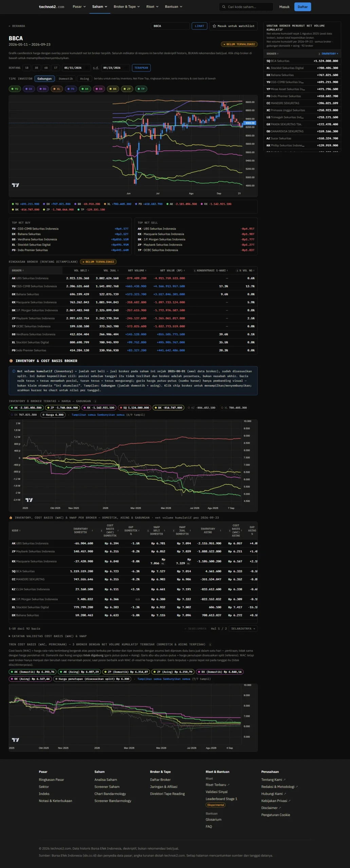Screen dimensions: 350x868
Task: Switch investor type to Asing
Action: [x=84, y=79]
